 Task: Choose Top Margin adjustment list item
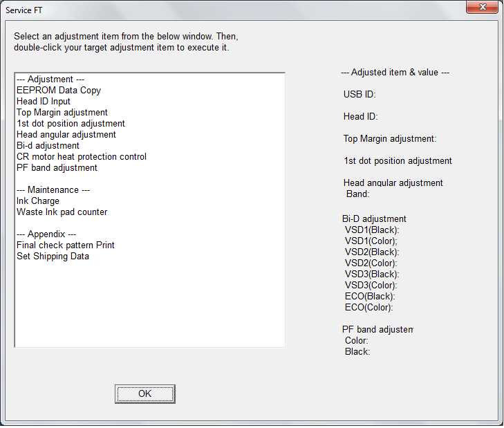point(62,113)
